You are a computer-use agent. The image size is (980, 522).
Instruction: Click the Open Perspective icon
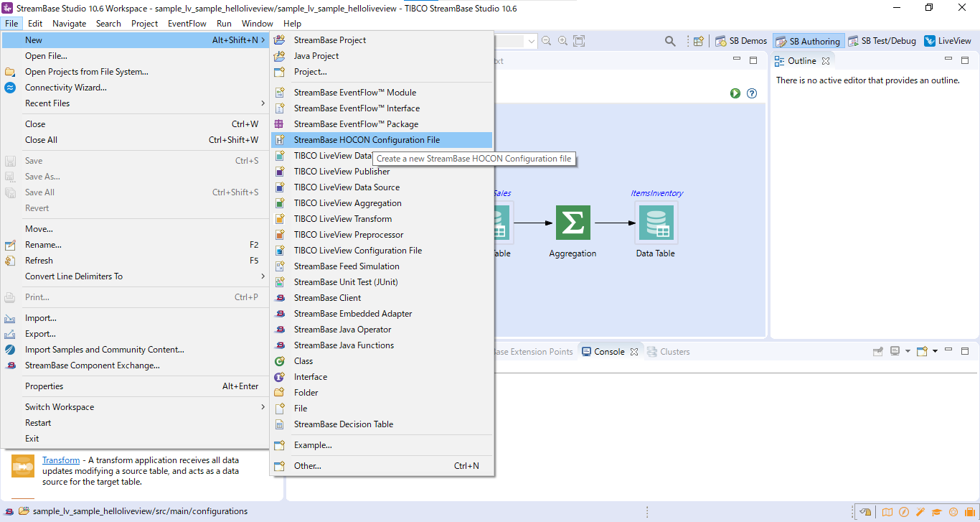[698, 41]
